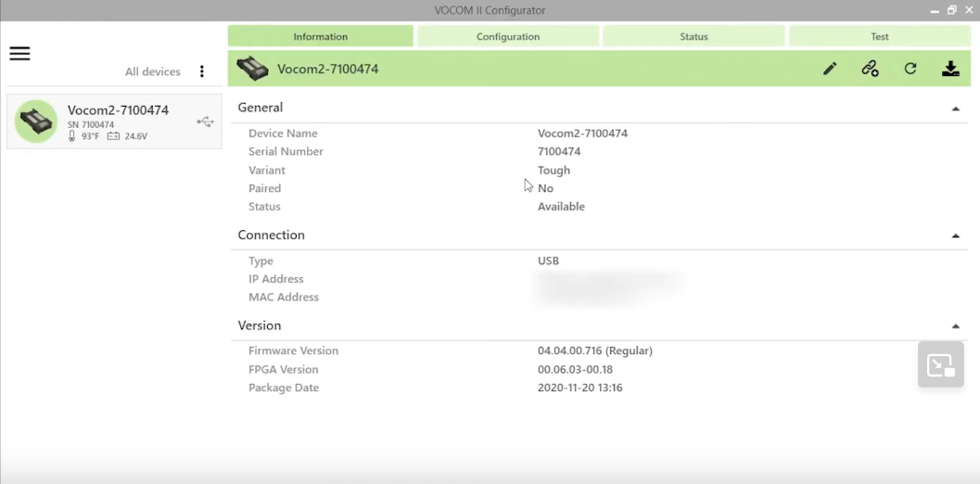Click Device Name value Vocom2-7100474
The width and height of the screenshot is (980, 484).
coord(582,134)
